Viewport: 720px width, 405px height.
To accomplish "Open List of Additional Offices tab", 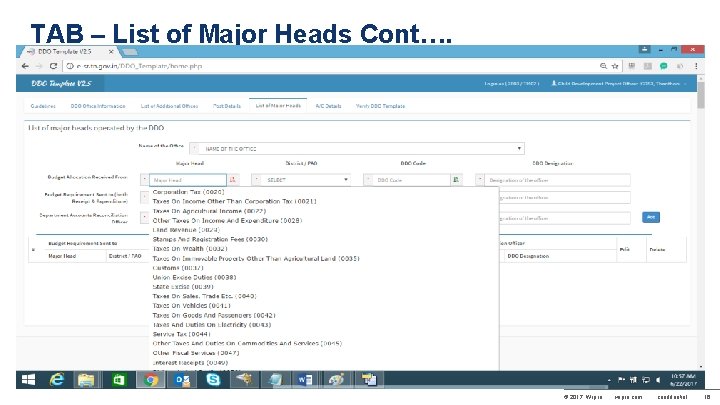I will (169, 106).
